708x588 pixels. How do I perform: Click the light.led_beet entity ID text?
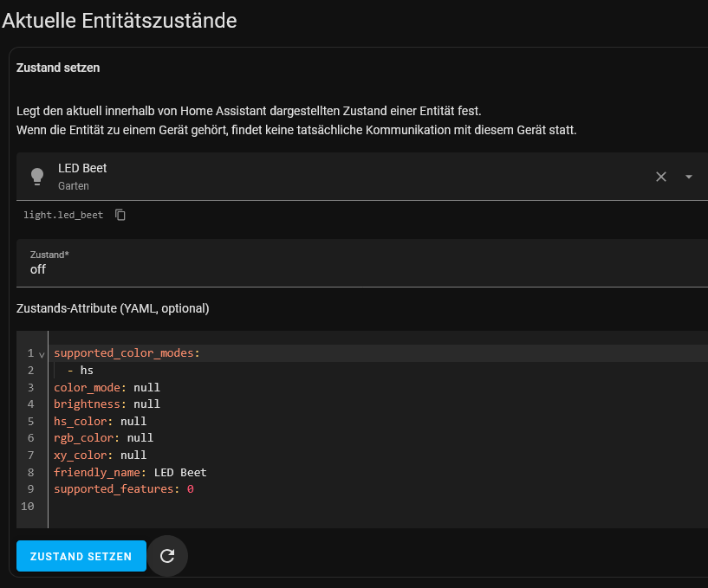[x=63, y=216]
